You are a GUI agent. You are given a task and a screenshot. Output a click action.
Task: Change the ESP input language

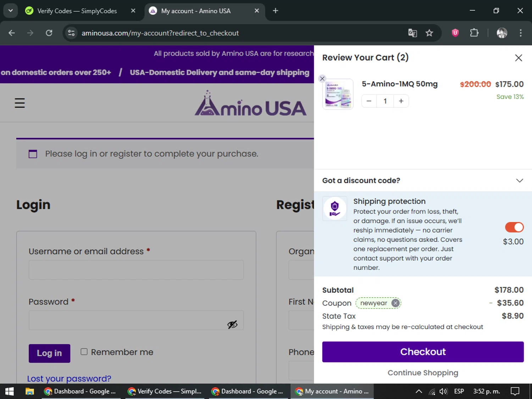[459, 391]
